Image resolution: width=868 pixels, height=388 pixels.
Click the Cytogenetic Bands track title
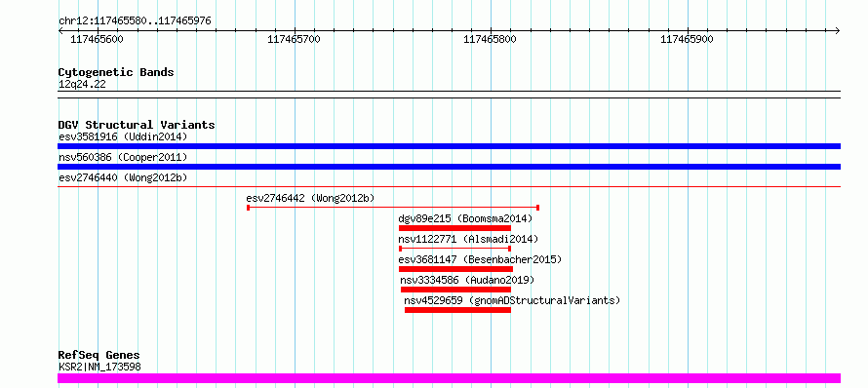(116, 72)
